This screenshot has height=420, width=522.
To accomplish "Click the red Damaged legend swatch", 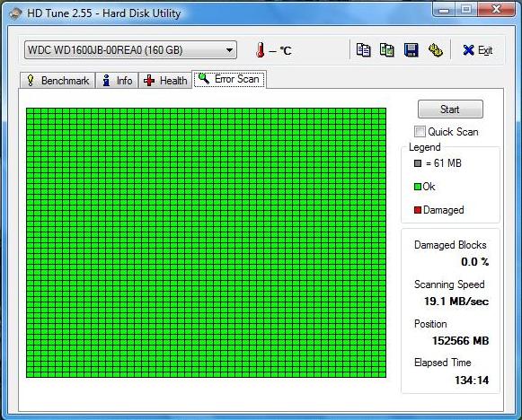I will 418,210.
